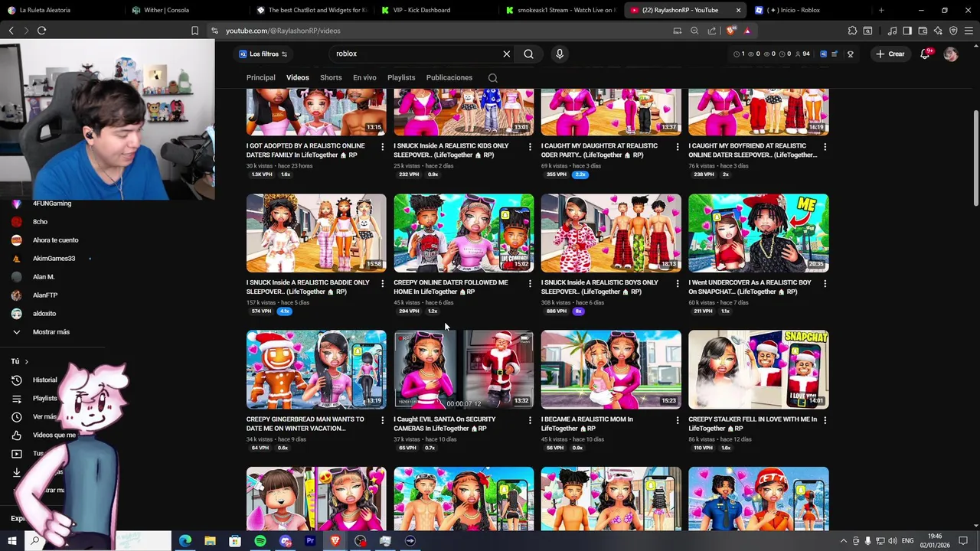
Task: Click the page vertical scrollbar
Action: 975,159
